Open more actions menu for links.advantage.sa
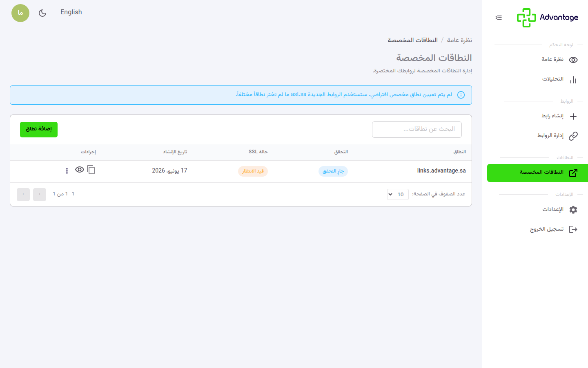Image resolution: width=588 pixels, height=368 pixels. (x=67, y=171)
